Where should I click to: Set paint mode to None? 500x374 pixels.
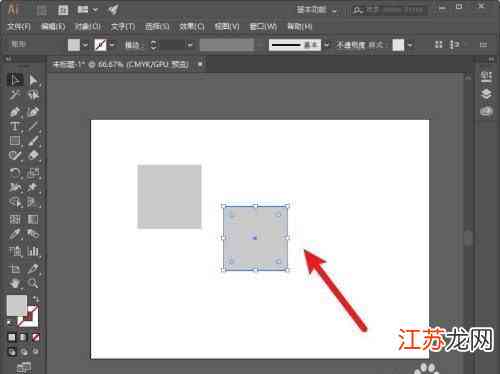[x=36, y=337]
